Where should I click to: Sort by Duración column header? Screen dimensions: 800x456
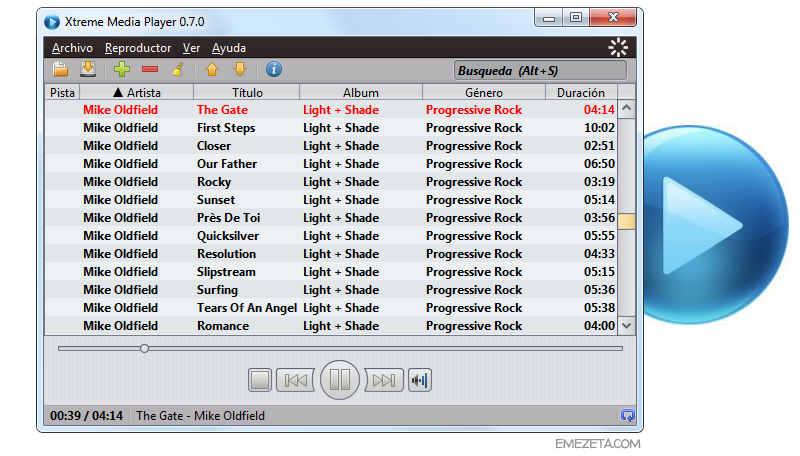(581, 92)
